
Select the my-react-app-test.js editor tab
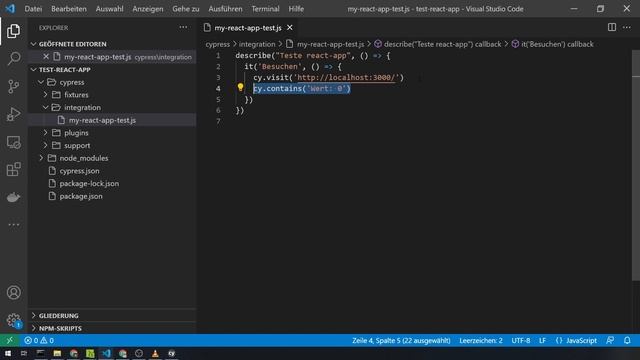click(248, 27)
